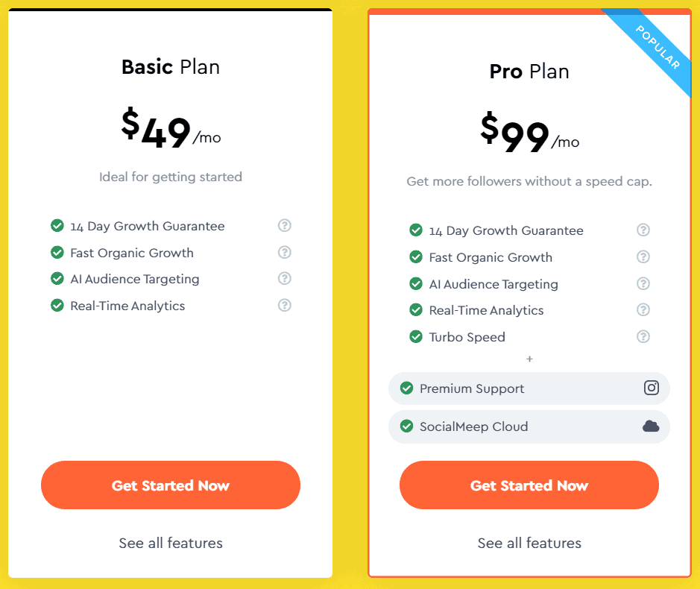Screen dimensions: 700x589
Task: Click the plus sign below Turbo Speed
Action: click(529, 359)
